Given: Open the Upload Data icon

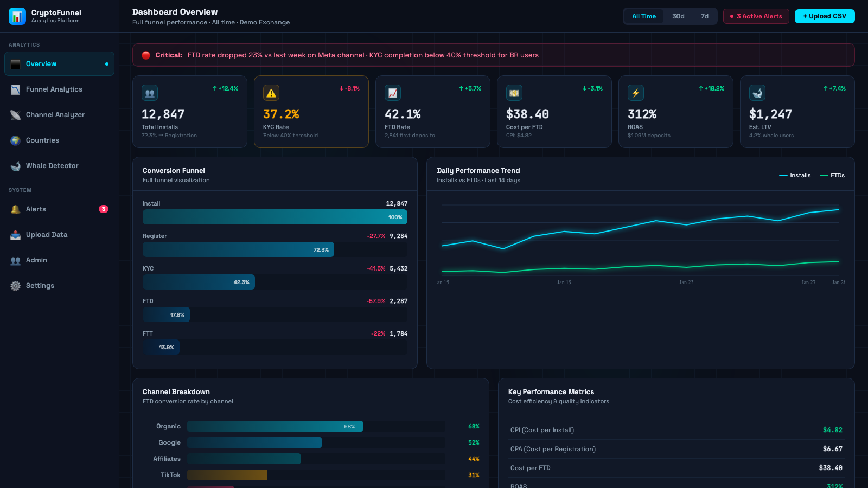Looking at the screenshot, I should point(15,234).
